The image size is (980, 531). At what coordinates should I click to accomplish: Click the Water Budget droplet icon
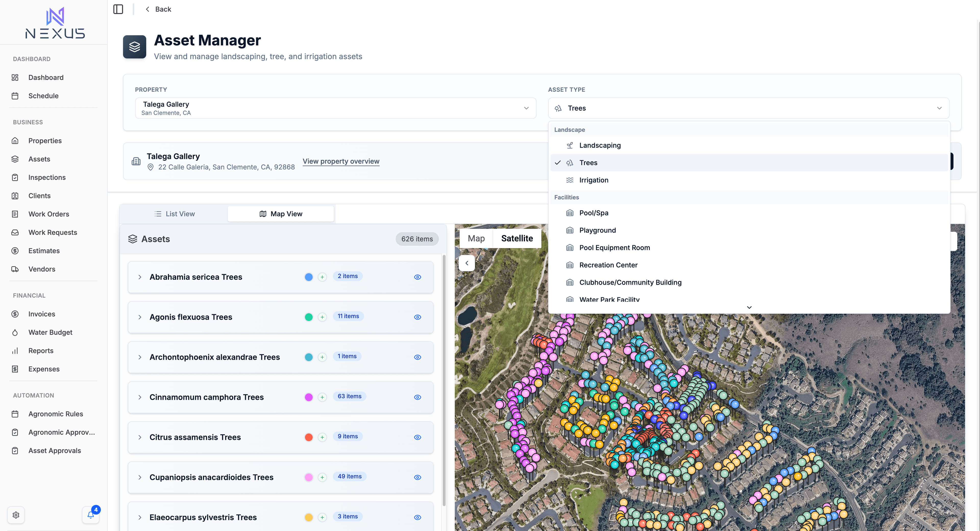pyautogui.click(x=15, y=332)
